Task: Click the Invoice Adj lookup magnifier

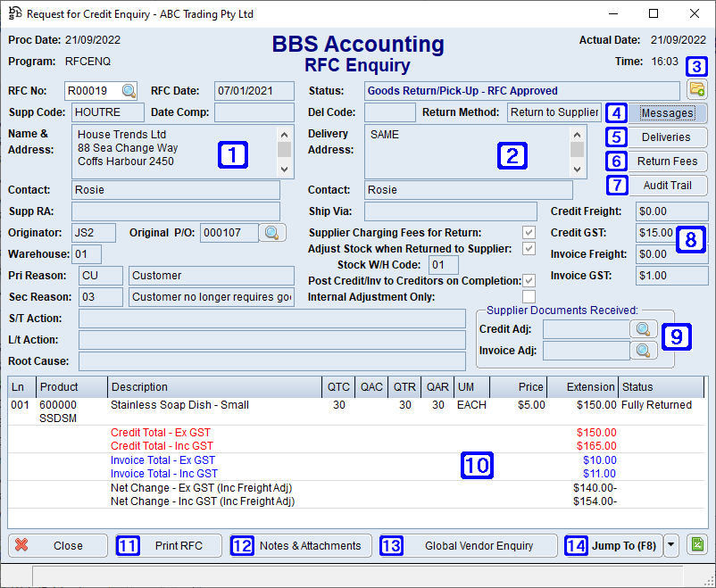Action: point(645,350)
